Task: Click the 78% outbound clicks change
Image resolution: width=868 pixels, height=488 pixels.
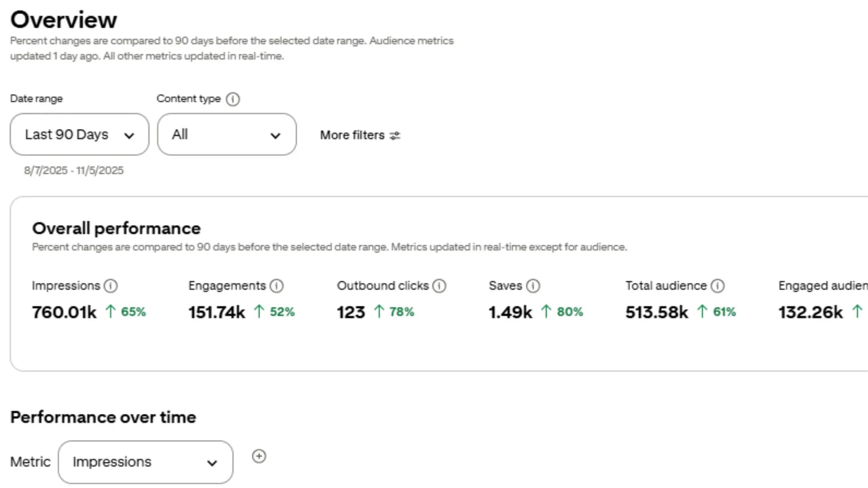Action: [402, 312]
